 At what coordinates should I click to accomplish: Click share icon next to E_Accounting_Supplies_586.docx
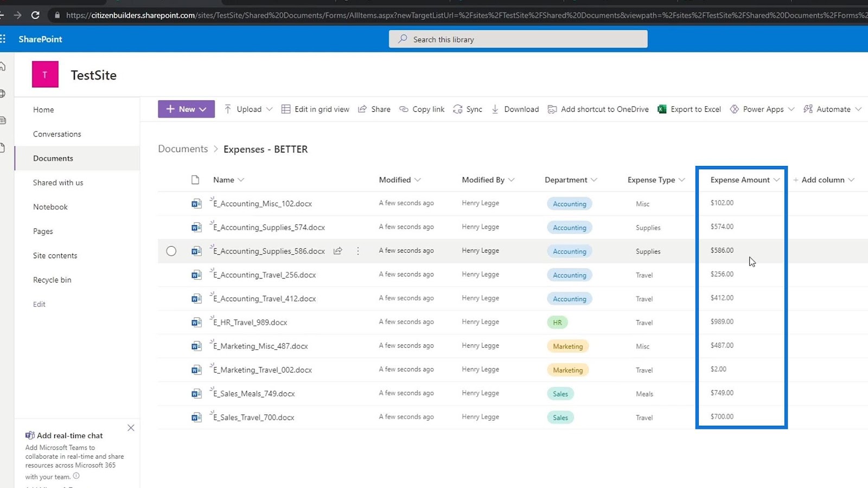tap(337, 251)
